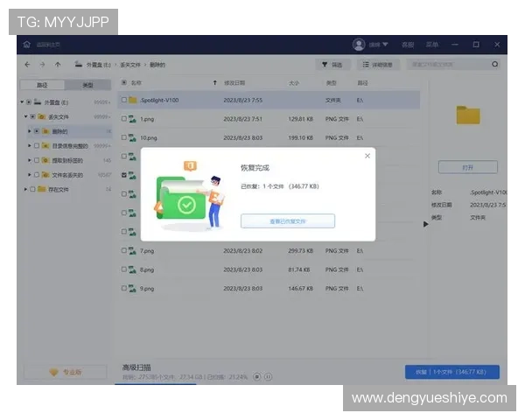
Task: Click the 1.png image file icon
Action: [133, 119]
